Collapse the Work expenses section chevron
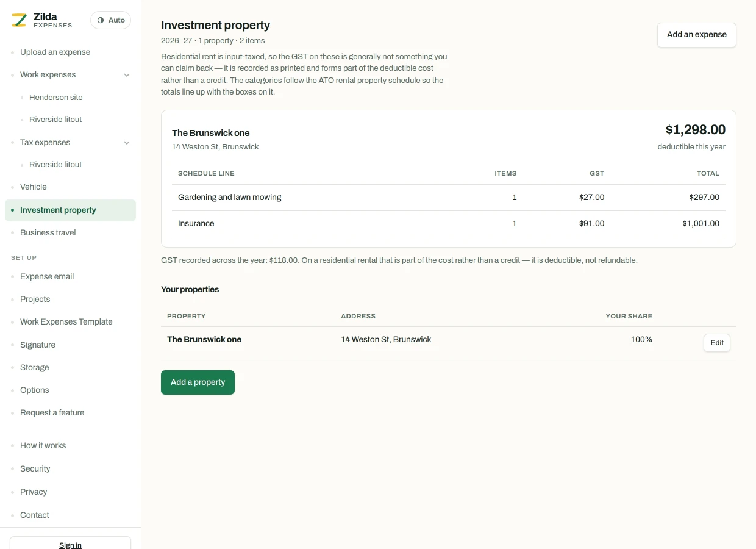Screen dimensions: 756x549 point(127,75)
